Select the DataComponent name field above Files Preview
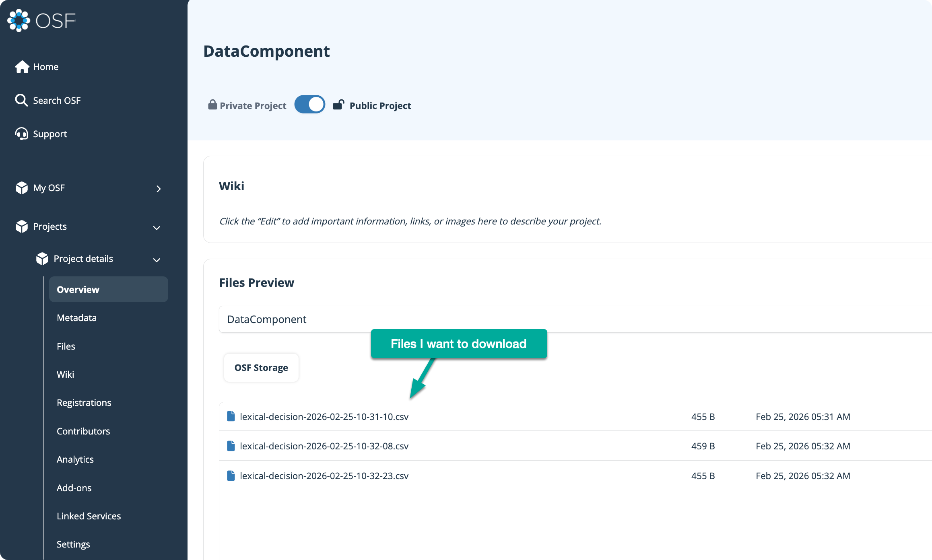932x560 pixels. pos(266,319)
